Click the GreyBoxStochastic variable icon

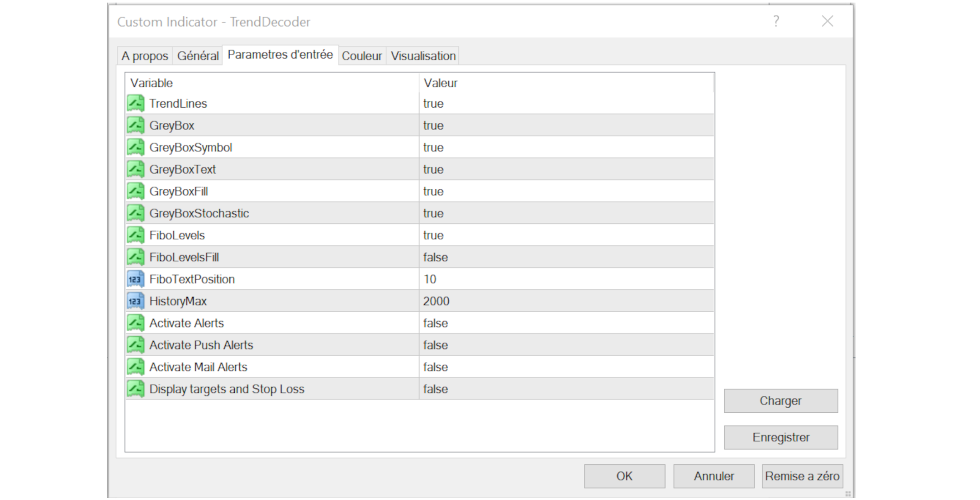136,213
